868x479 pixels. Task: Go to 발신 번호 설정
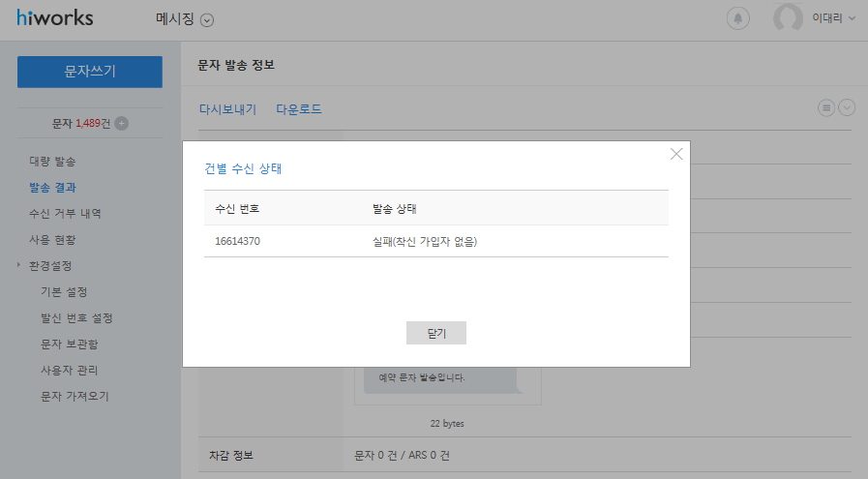click(76, 317)
